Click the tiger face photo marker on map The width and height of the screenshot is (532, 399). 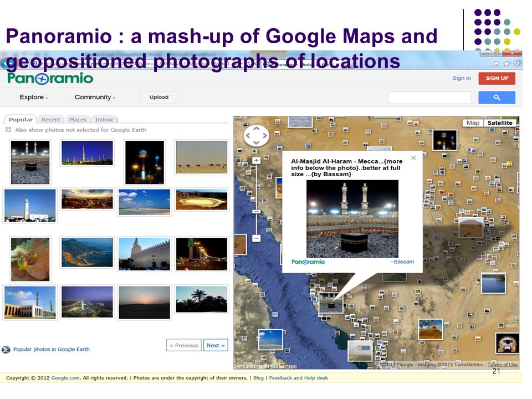pyautogui.click(x=507, y=344)
